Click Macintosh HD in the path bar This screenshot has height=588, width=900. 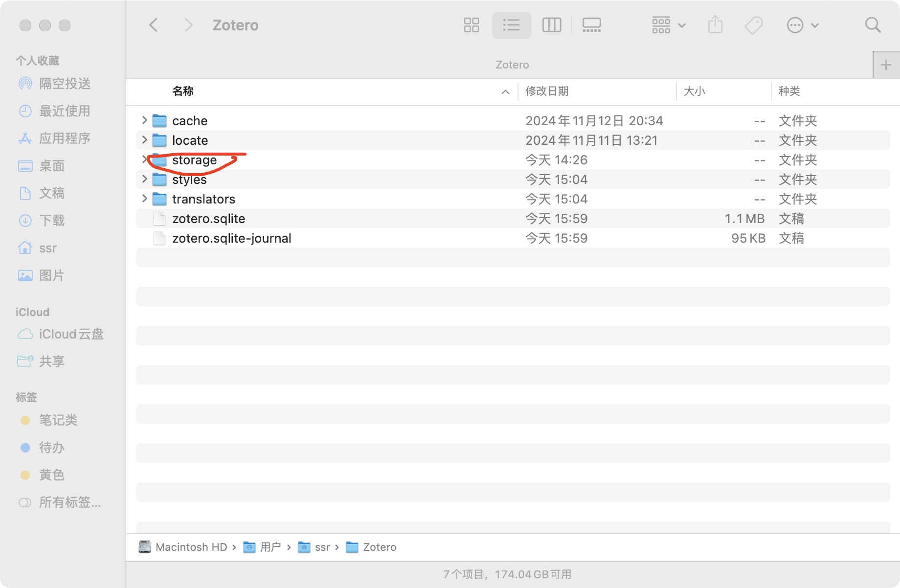(183, 547)
